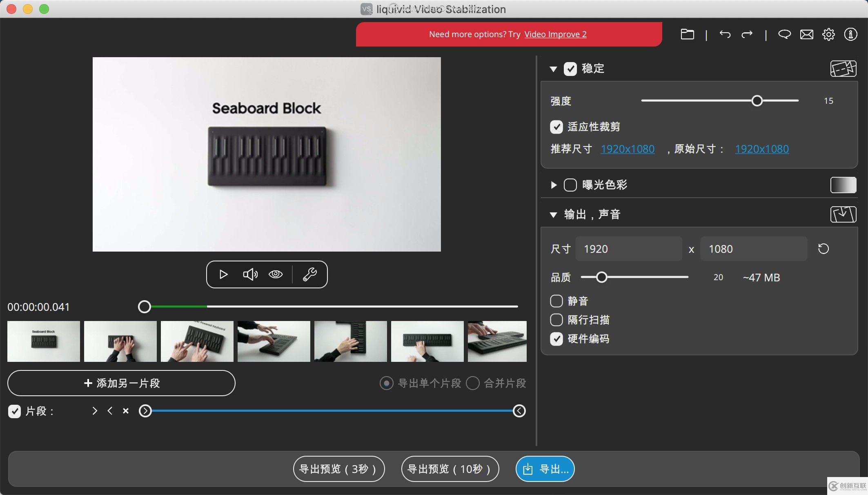The image size is (868, 495).
Task: Select the last partially visible thumbnail
Action: pyautogui.click(x=497, y=341)
